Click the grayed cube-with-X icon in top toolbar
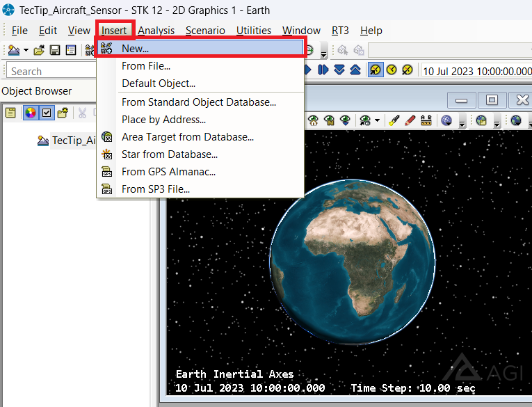The height and width of the screenshot is (407, 532). pyautogui.click(x=359, y=50)
